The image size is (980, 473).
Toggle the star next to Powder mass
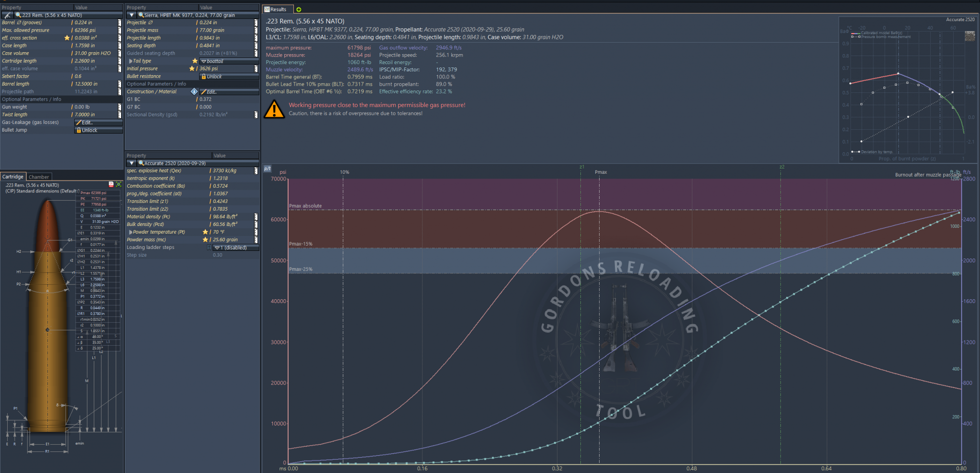tap(205, 239)
